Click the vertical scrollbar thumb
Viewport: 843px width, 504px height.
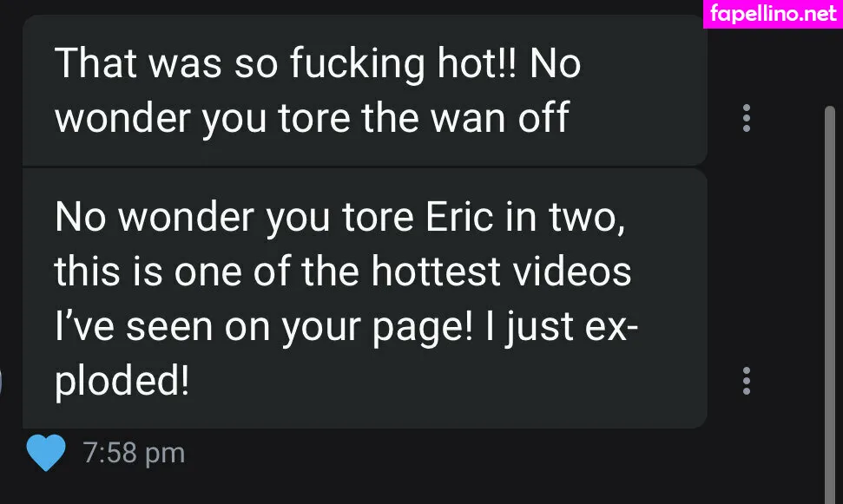tap(830, 304)
